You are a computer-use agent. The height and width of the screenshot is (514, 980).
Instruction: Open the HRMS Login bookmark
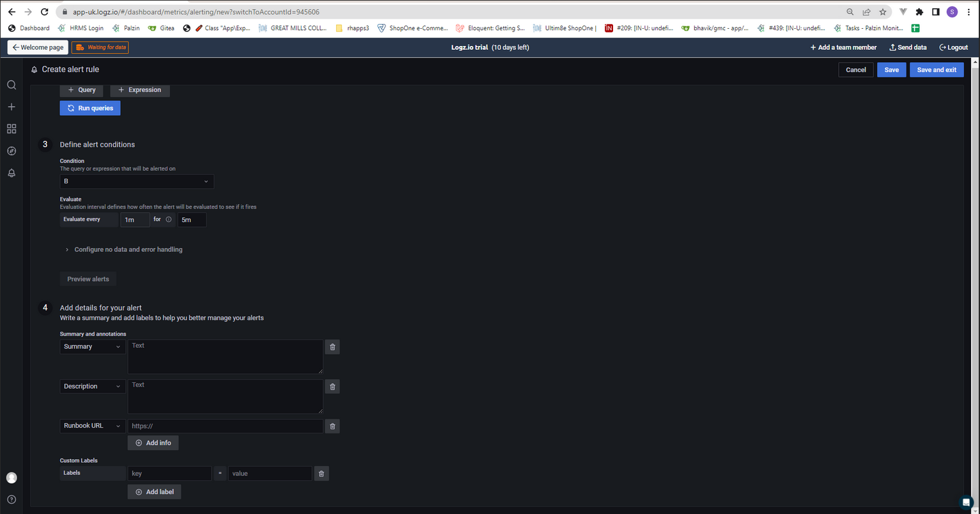click(x=81, y=28)
